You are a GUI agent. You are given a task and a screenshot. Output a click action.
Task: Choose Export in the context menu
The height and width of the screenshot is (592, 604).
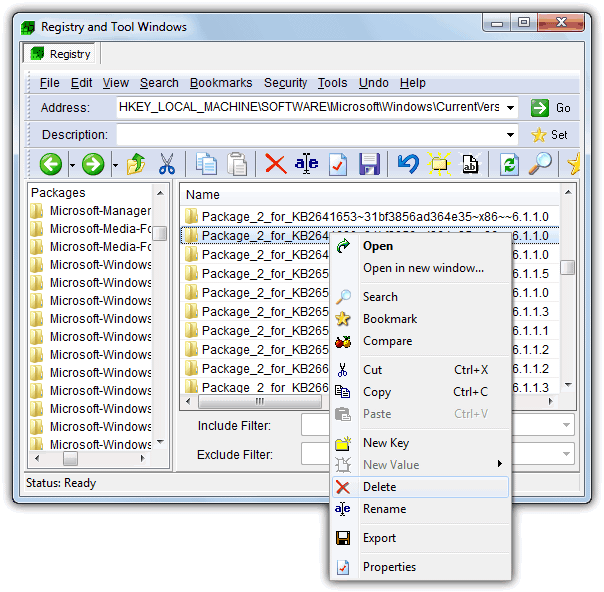pos(420,538)
